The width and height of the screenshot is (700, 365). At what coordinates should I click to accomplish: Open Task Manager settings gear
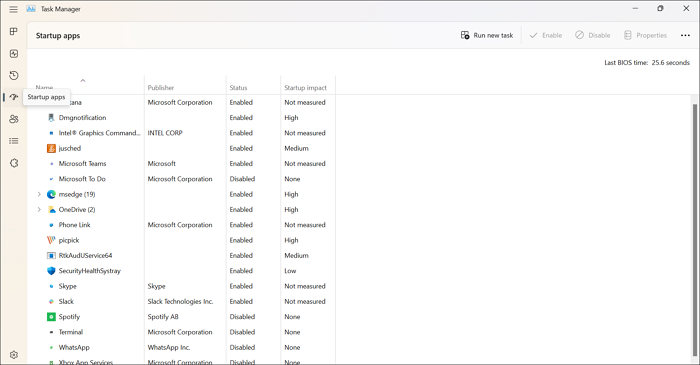pos(14,355)
